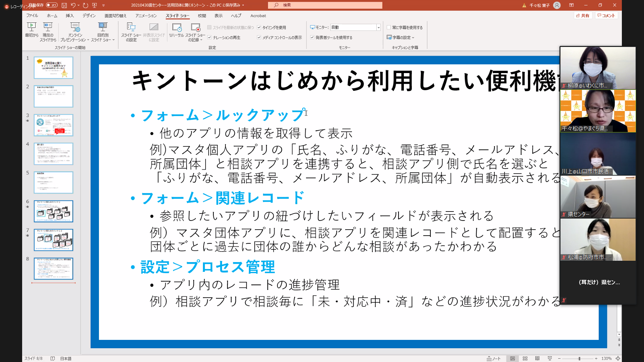Viewport: 644px width, 362px height.
Task: Switch to the 画面切り替え tab
Action: coord(115,15)
